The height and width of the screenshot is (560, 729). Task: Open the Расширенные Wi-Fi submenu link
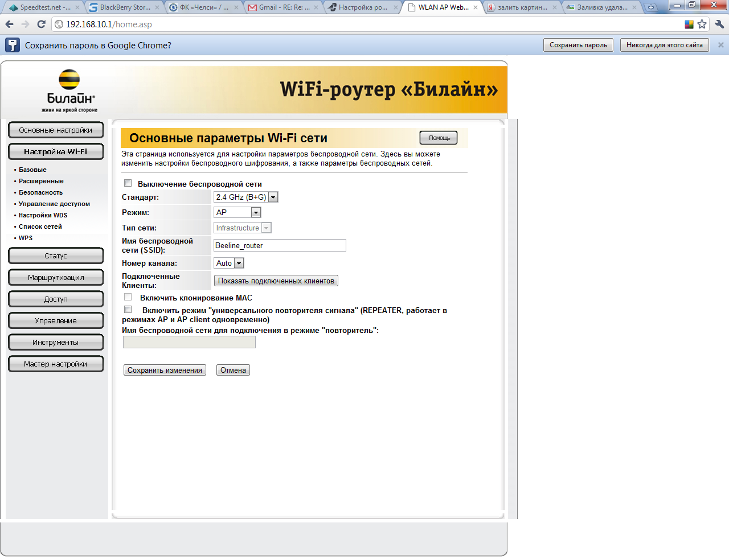click(x=41, y=181)
